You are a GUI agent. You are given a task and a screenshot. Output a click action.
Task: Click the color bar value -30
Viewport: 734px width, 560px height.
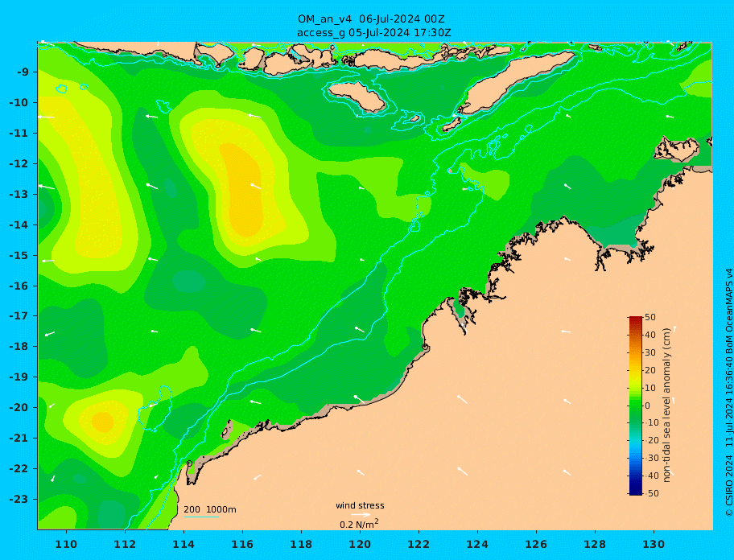click(651, 459)
